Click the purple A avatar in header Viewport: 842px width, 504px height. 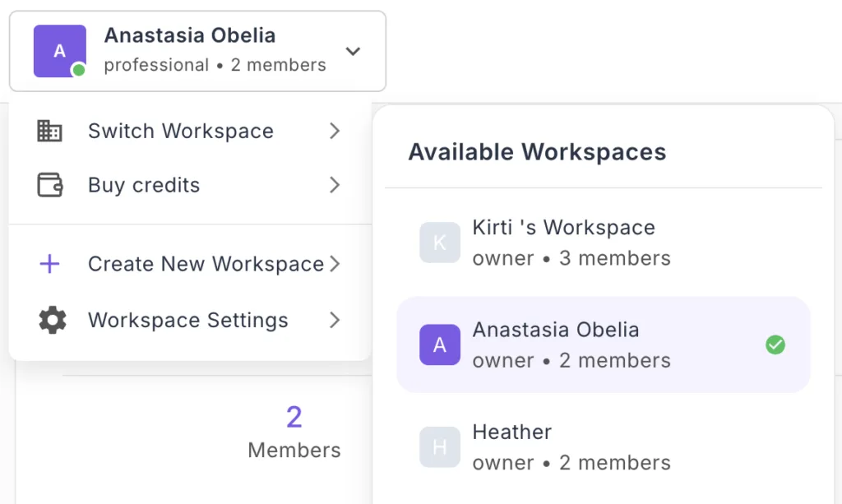click(59, 51)
